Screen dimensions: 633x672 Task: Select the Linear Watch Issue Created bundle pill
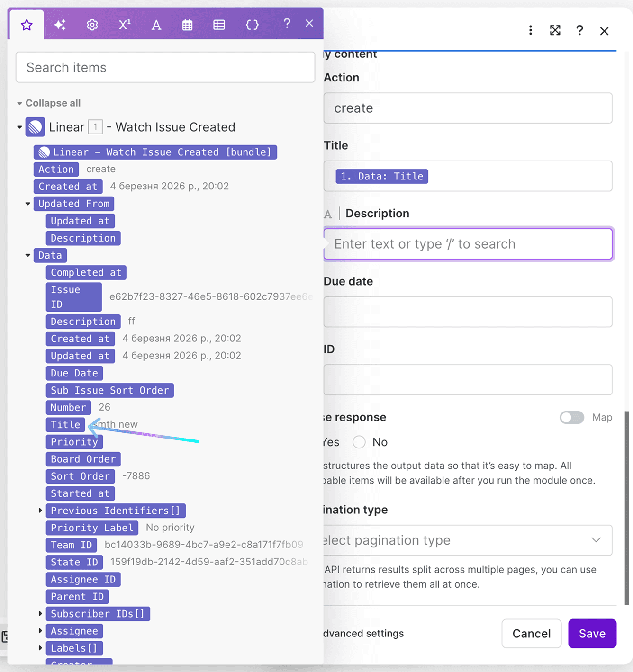[155, 152]
